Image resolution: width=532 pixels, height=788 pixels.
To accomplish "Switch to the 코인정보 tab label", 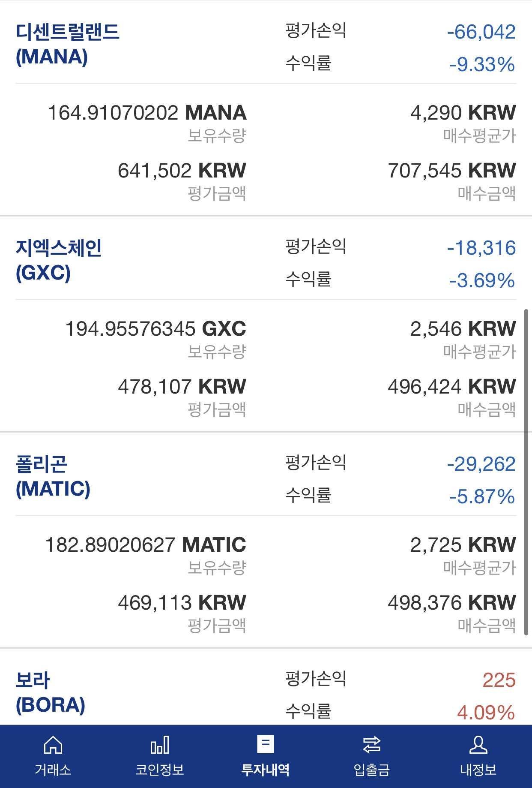I will point(160,770).
